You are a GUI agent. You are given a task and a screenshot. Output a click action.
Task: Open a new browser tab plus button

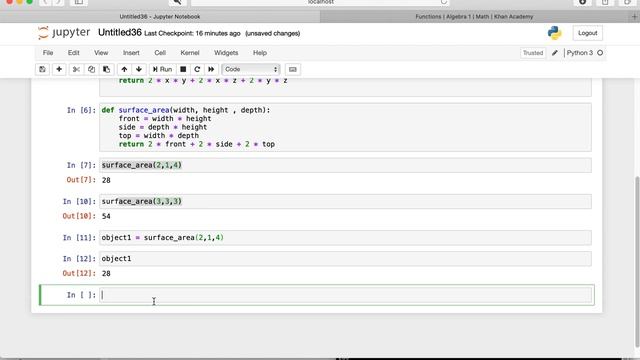pos(634,17)
